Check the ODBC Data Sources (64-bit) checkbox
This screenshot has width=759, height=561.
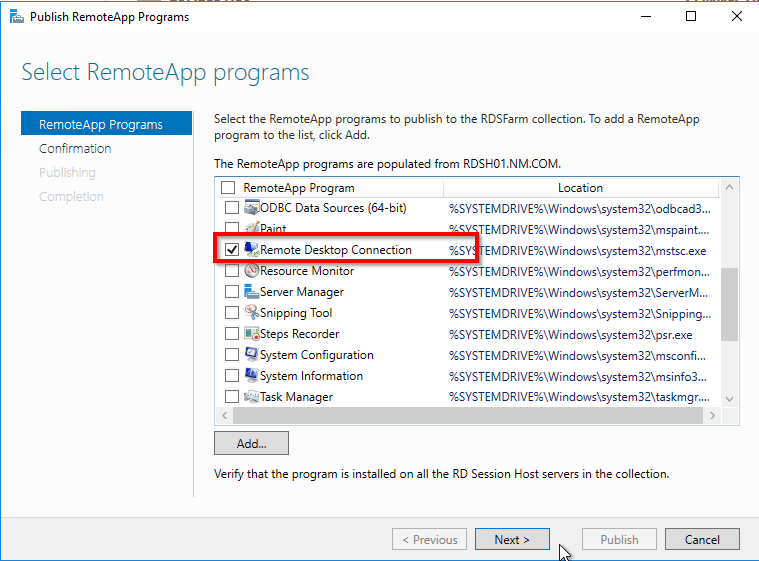coord(232,208)
